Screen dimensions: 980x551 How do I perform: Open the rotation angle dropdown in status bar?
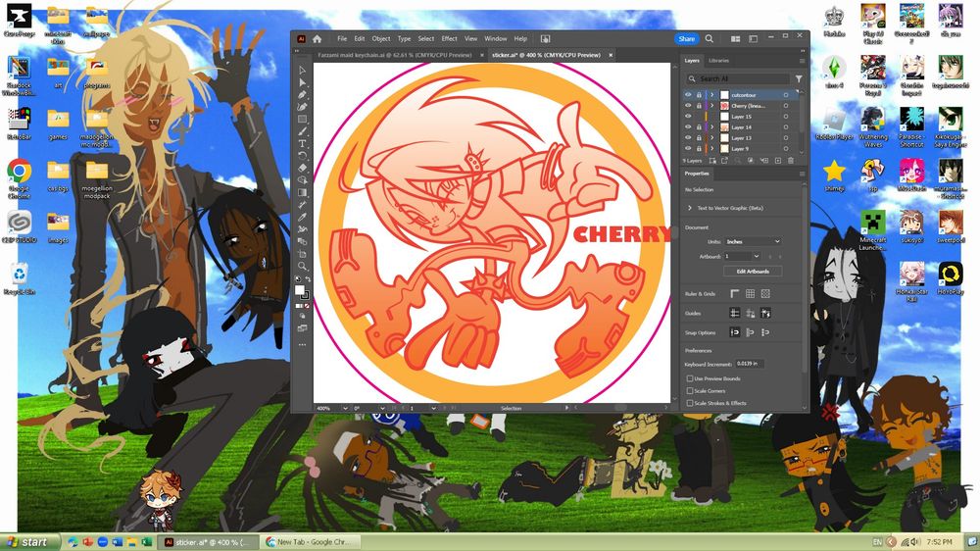click(382, 409)
